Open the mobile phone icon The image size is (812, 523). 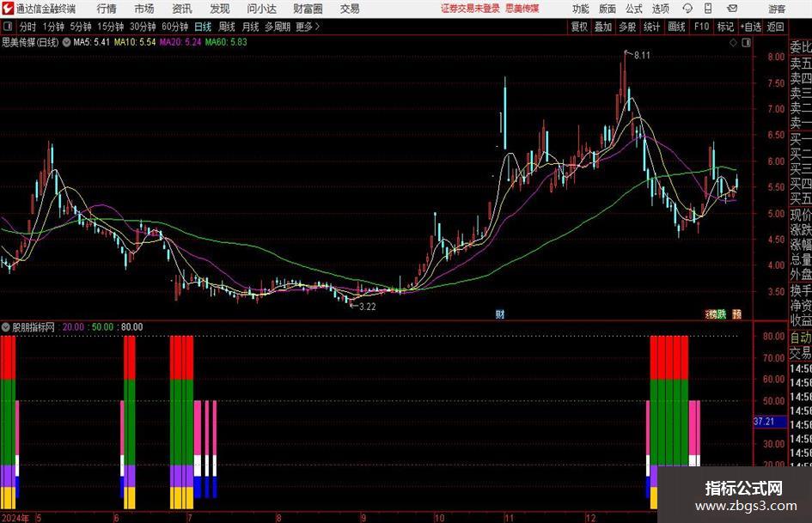click(x=708, y=9)
